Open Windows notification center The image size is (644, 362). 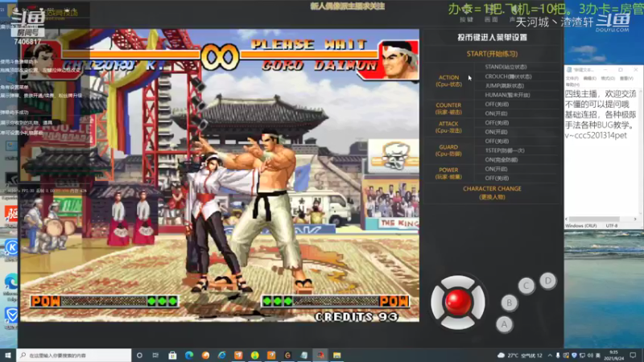tap(633, 356)
